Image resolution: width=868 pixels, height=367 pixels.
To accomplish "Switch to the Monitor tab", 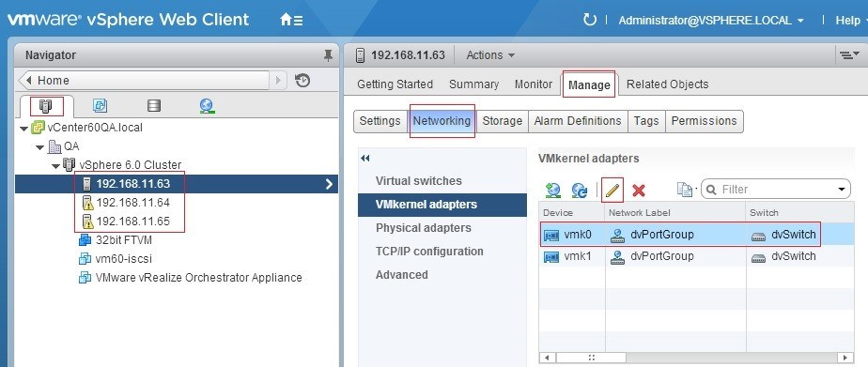I will click(x=534, y=84).
